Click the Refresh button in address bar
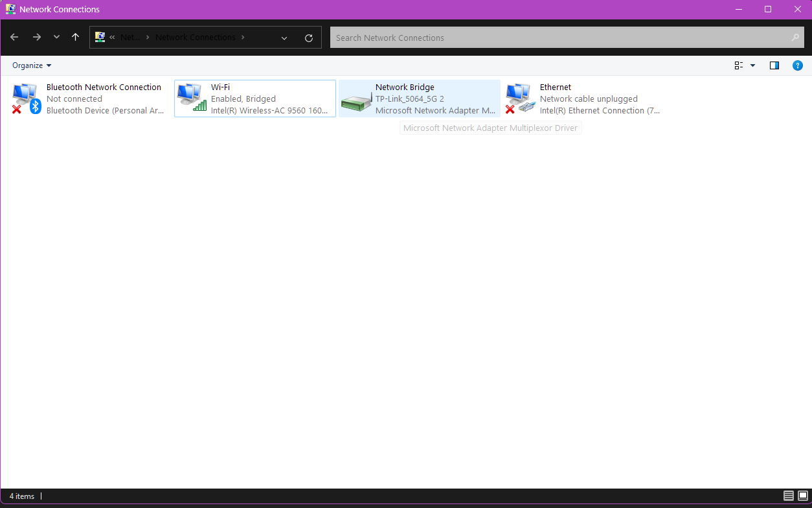Viewport: 812px width, 508px height. (x=309, y=38)
